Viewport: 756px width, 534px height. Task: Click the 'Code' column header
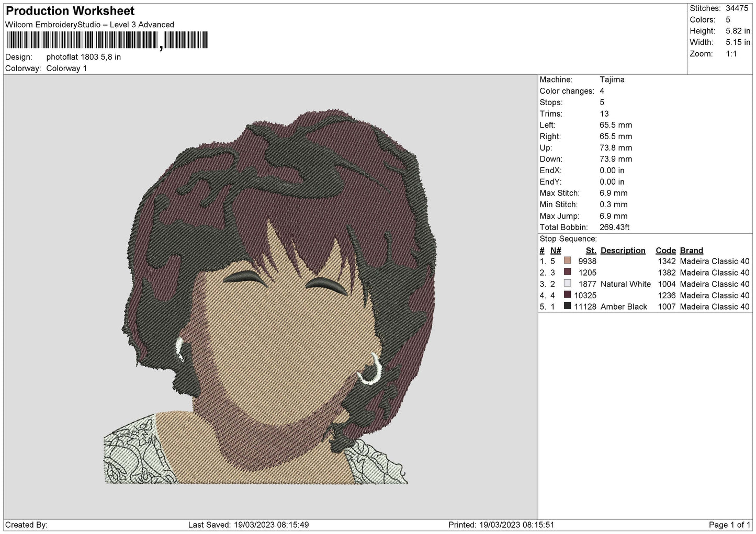(x=666, y=251)
